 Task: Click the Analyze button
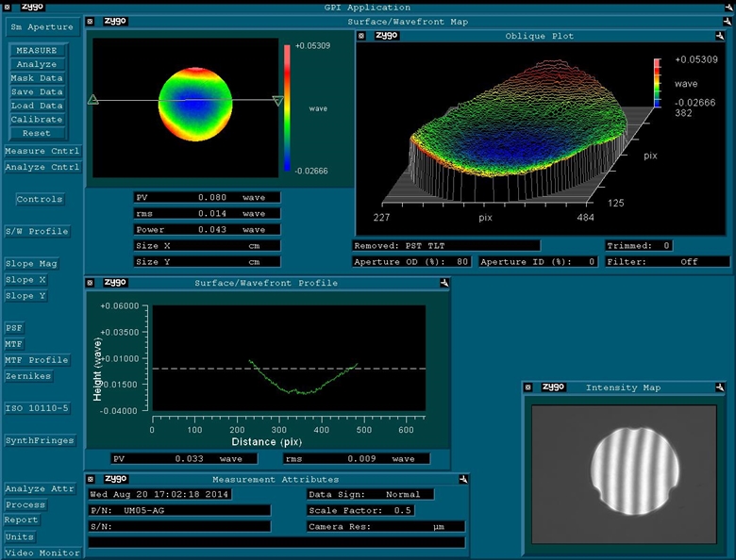[38, 64]
